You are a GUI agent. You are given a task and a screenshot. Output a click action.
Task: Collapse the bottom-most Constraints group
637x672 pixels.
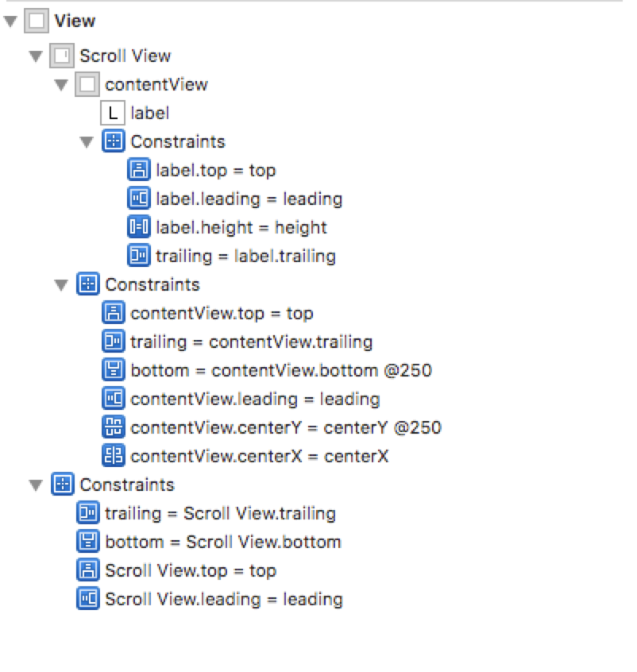point(36,485)
